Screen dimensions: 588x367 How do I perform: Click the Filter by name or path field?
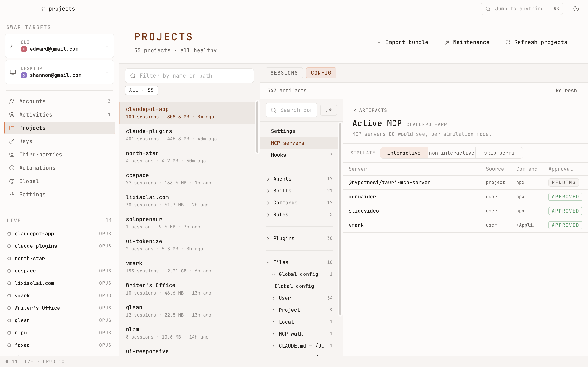[x=189, y=75]
